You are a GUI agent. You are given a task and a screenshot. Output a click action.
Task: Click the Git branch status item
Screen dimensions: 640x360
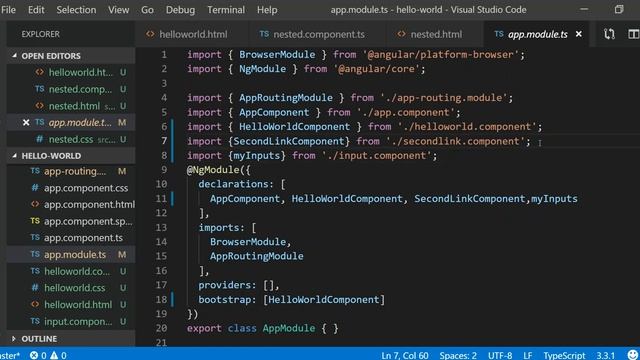[10, 355]
